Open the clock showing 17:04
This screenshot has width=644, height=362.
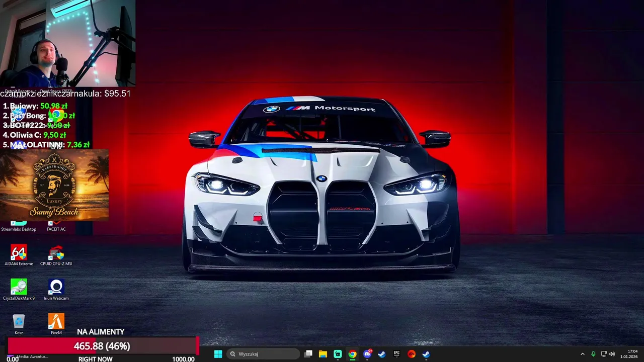click(629, 354)
